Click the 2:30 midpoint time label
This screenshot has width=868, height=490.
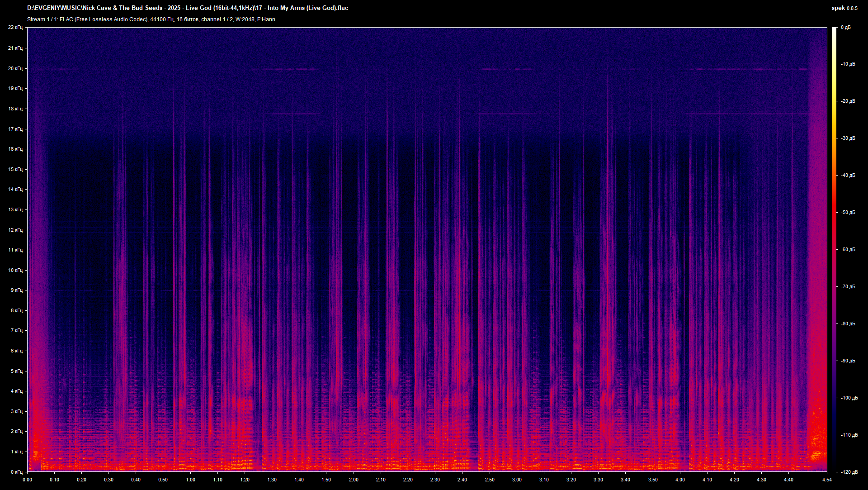pos(435,480)
